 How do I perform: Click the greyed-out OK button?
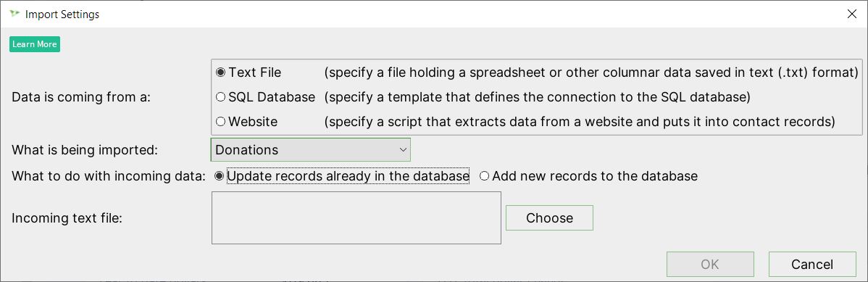710,265
